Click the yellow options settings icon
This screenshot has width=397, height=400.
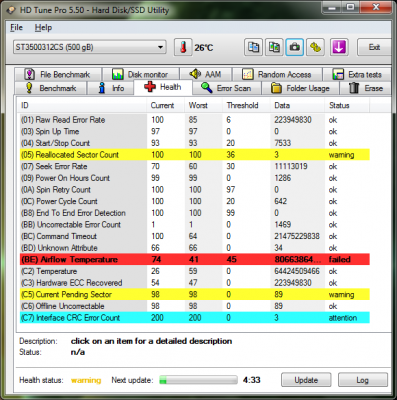click(315, 47)
